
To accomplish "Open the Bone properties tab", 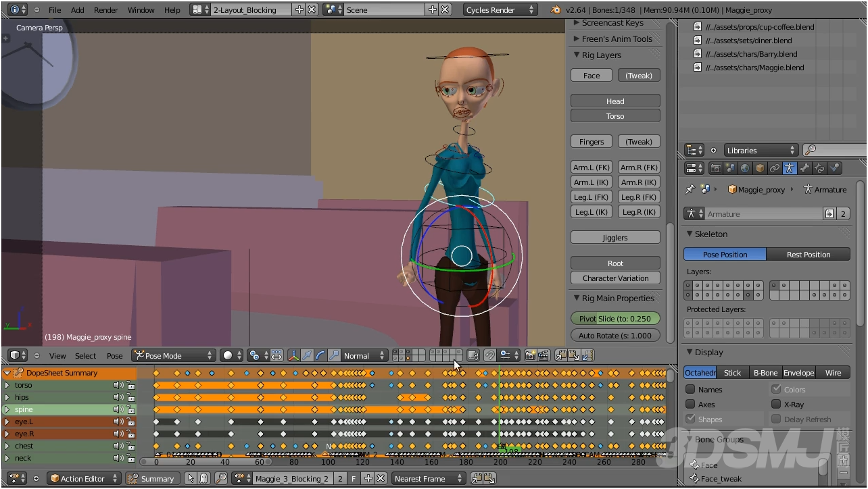I will [804, 169].
